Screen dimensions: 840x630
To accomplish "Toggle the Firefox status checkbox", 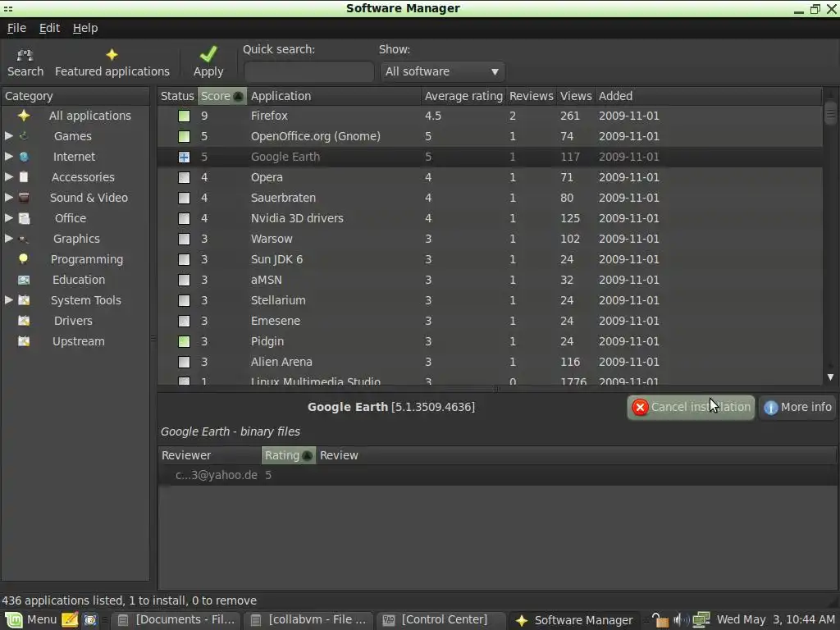I will 184,116.
